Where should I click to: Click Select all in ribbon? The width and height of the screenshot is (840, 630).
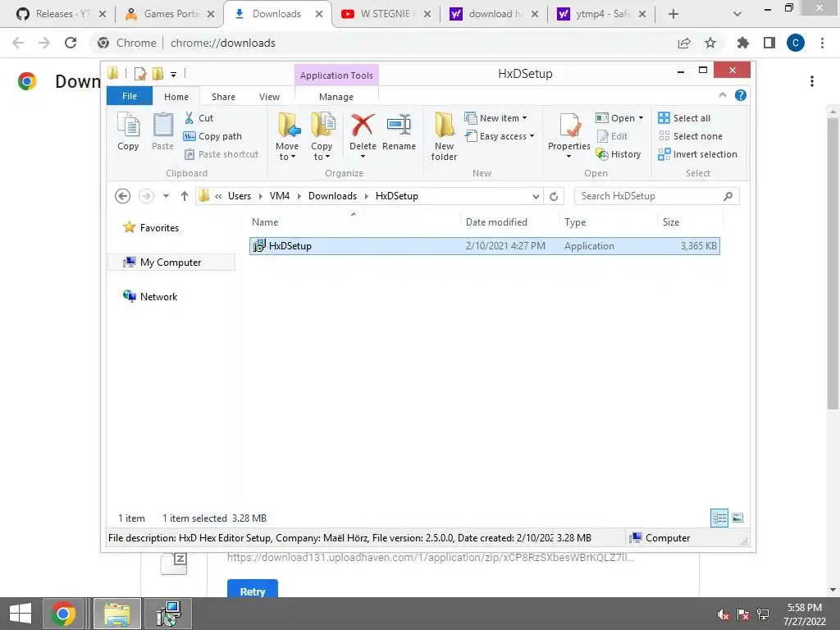[x=684, y=118]
